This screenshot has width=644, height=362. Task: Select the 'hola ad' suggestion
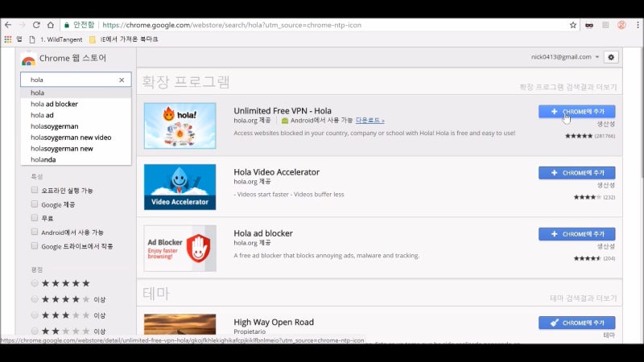point(76,115)
